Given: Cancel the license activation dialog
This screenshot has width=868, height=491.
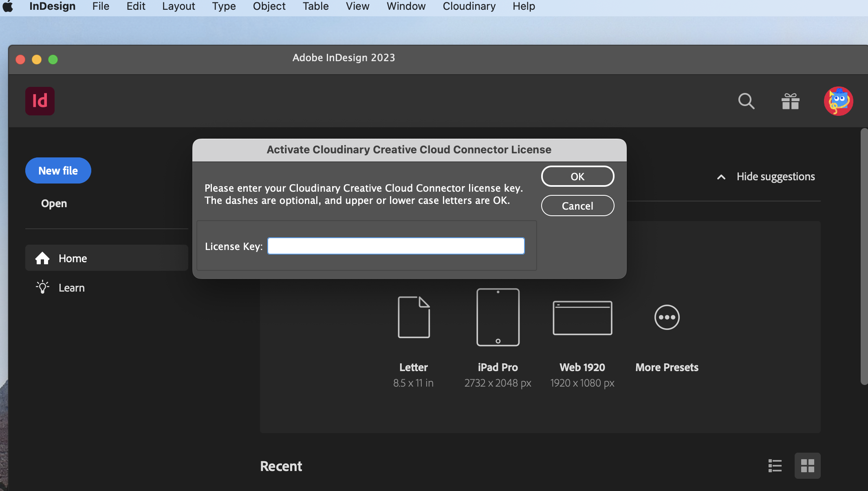Looking at the screenshot, I should [577, 206].
